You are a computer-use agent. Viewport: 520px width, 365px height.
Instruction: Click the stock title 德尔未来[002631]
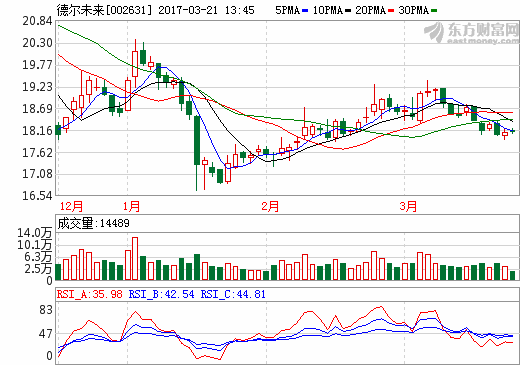(x=104, y=10)
